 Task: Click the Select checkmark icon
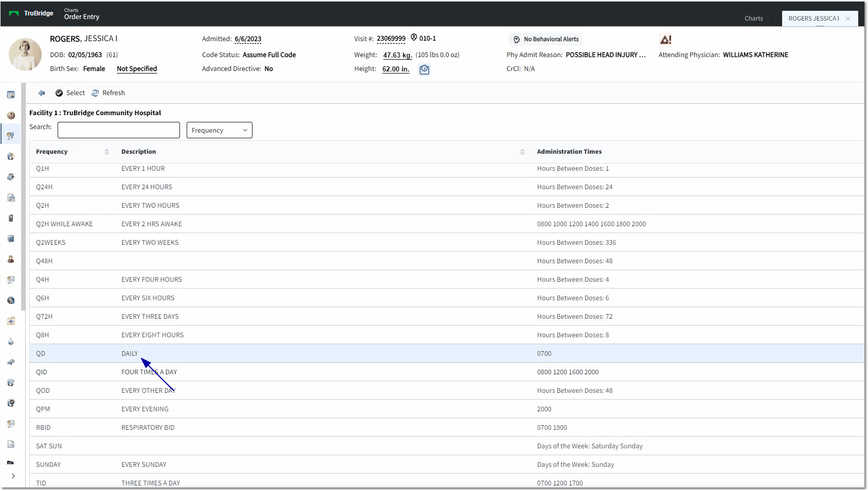59,93
